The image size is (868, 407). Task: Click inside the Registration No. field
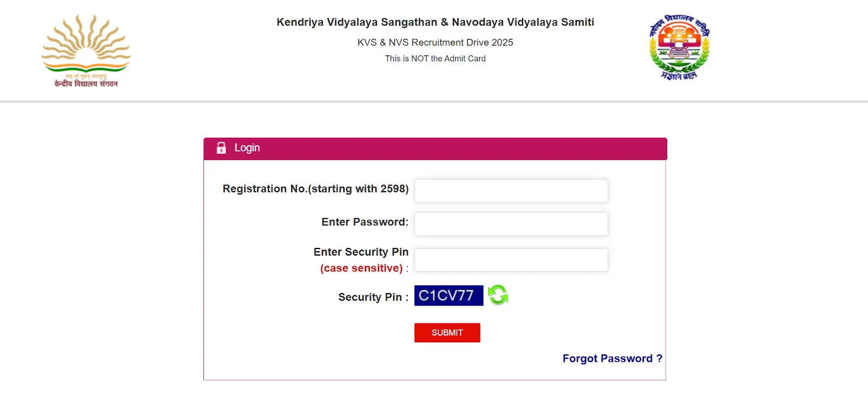[510, 190]
